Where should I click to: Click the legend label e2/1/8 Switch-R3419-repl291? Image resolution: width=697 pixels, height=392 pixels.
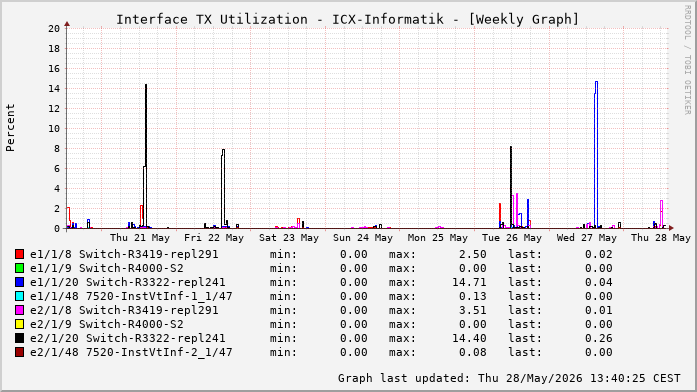124,310
